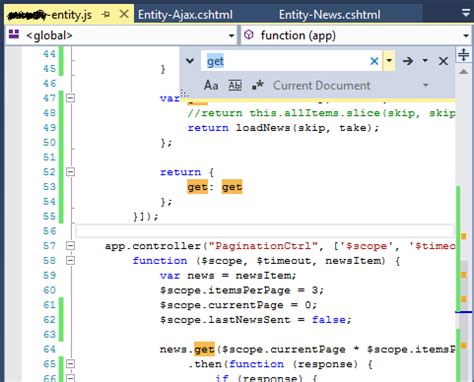Click the 'false' keyword on line 62

[x=329, y=320]
